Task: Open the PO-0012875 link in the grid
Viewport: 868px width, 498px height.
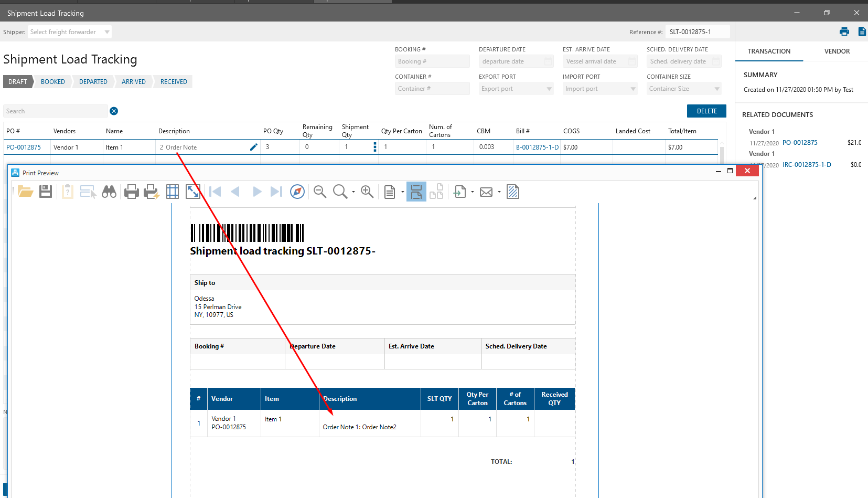Action: 24,147
